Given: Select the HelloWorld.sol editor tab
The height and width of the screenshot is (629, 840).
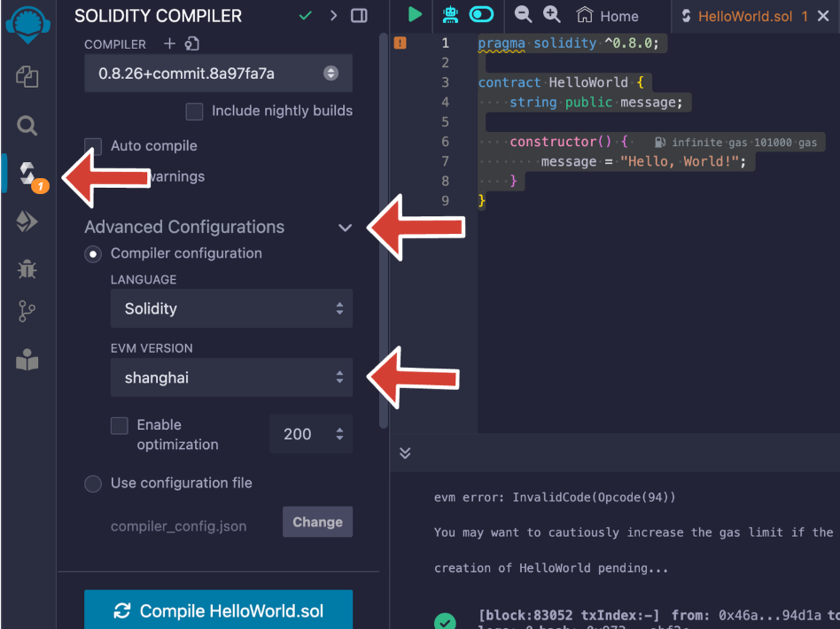Looking at the screenshot, I should pyautogui.click(x=744, y=16).
